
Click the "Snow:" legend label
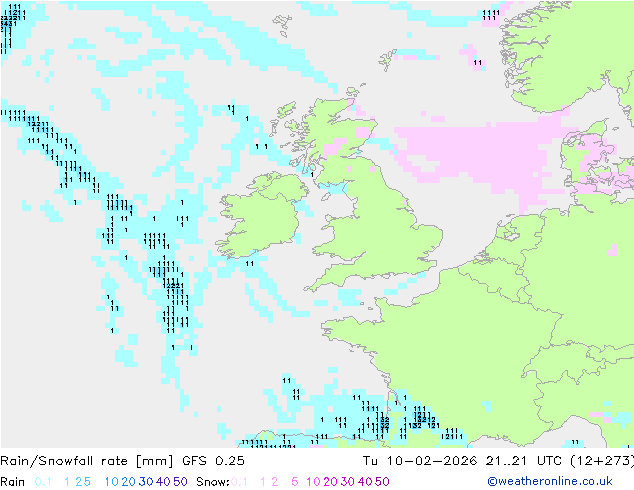tap(213, 482)
